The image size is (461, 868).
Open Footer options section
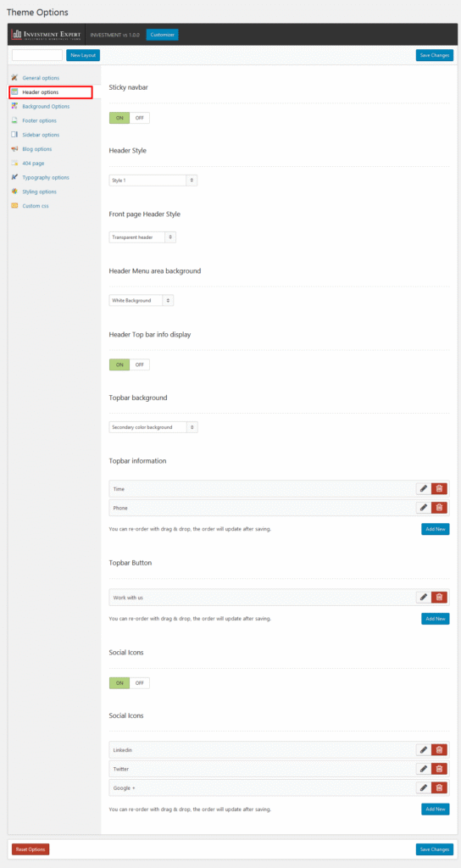pyautogui.click(x=39, y=120)
